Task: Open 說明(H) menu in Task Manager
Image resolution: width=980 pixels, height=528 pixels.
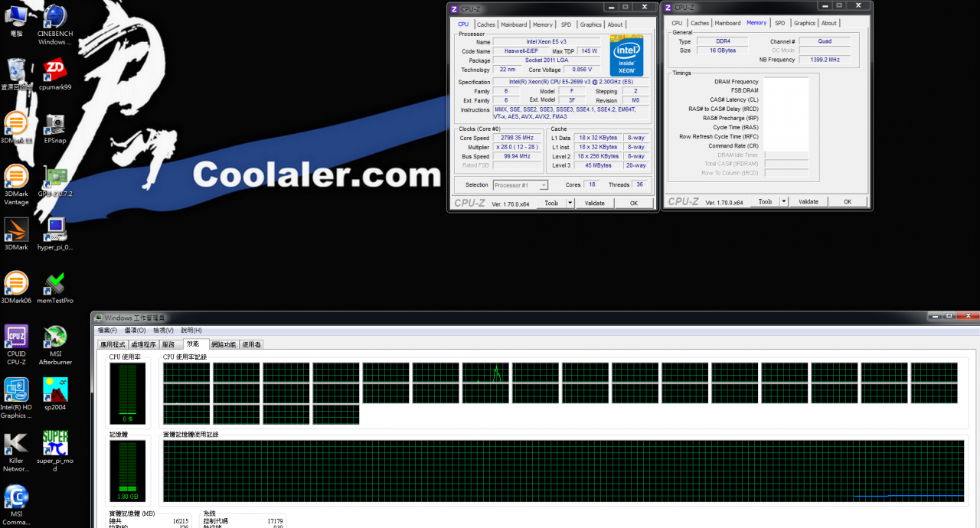Action: (191, 331)
